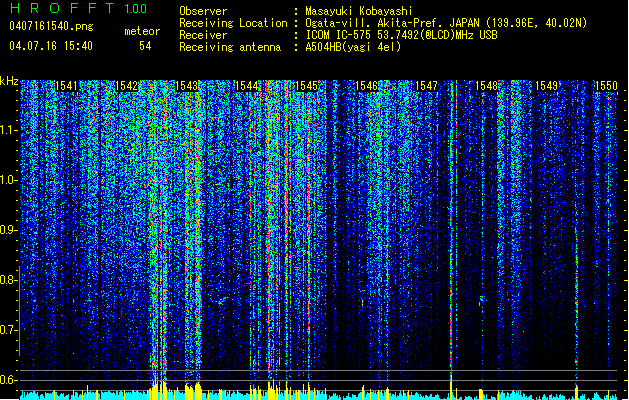Click the 1549 time marker
Viewport: 629px width, 400px height.
pyautogui.click(x=546, y=86)
